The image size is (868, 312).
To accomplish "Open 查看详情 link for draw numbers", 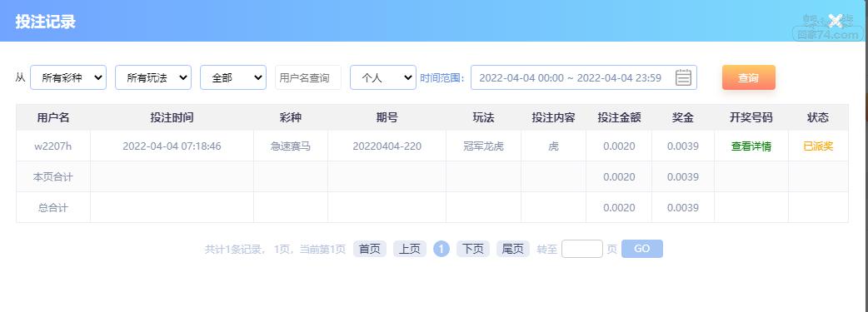I will [x=751, y=146].
